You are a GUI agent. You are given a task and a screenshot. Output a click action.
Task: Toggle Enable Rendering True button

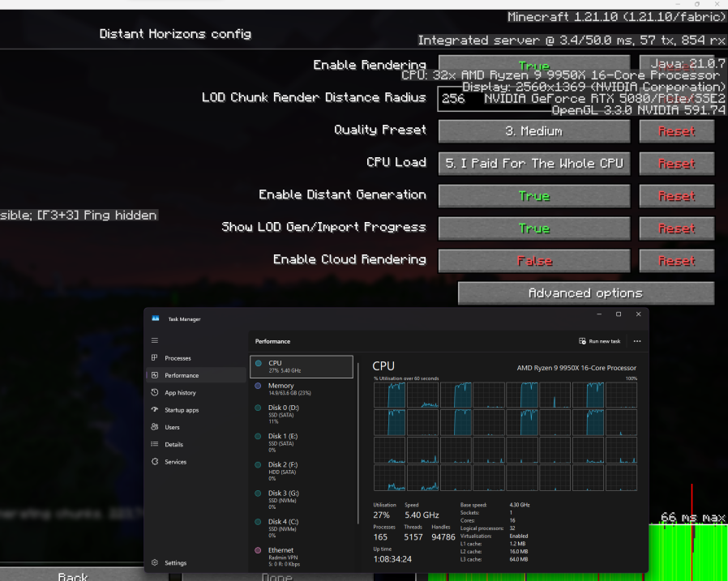[534, 66]
